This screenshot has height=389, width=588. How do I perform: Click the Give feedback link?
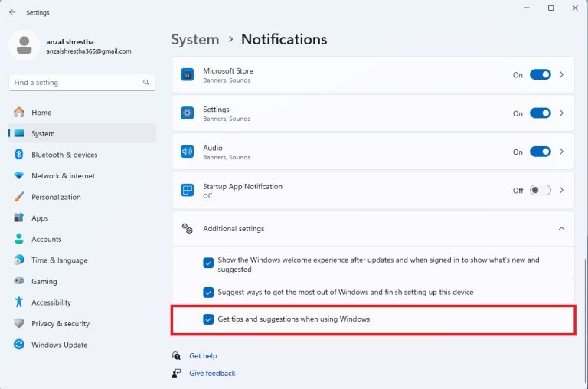coord(212,374)
